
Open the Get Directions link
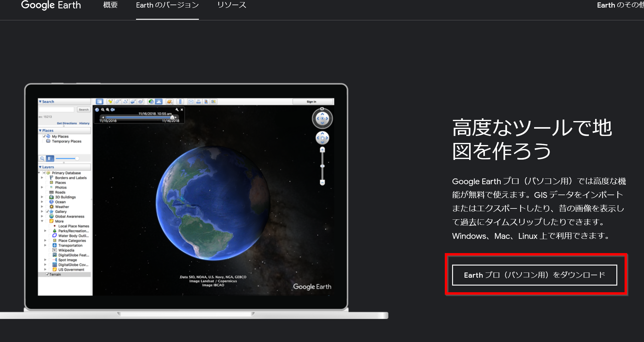[67, 123]
